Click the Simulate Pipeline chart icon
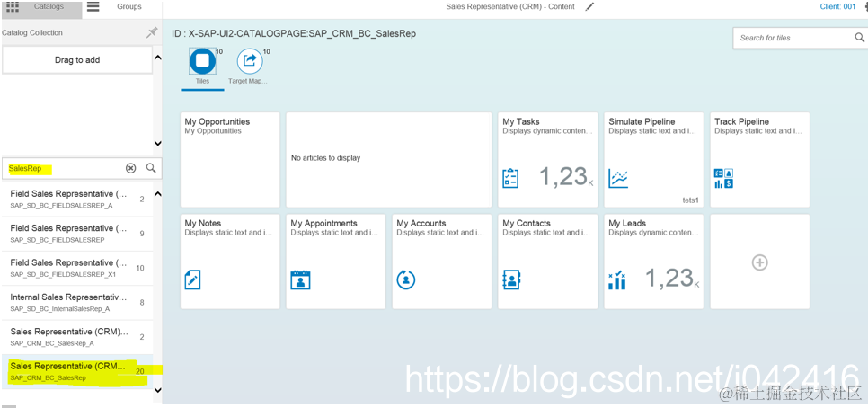The height and width of the screenshot is (408, 868). coord(618,178)
